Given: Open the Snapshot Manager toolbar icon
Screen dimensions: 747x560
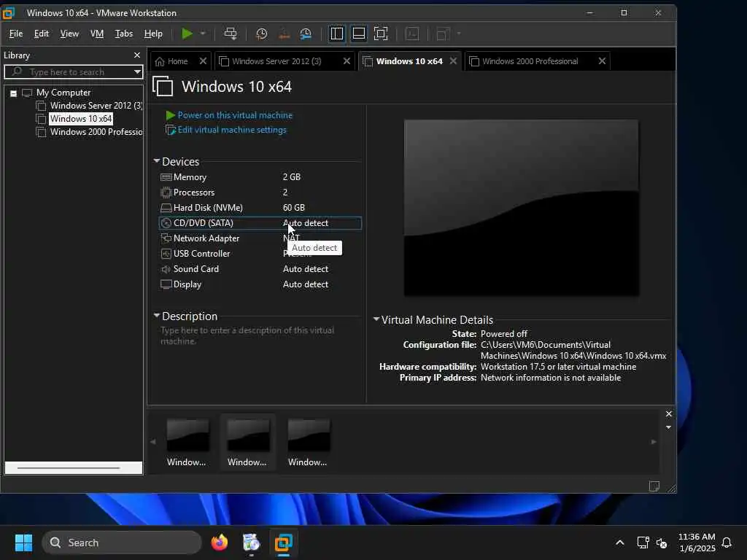Looking at the screenshot, I should (x=306, y=34).
